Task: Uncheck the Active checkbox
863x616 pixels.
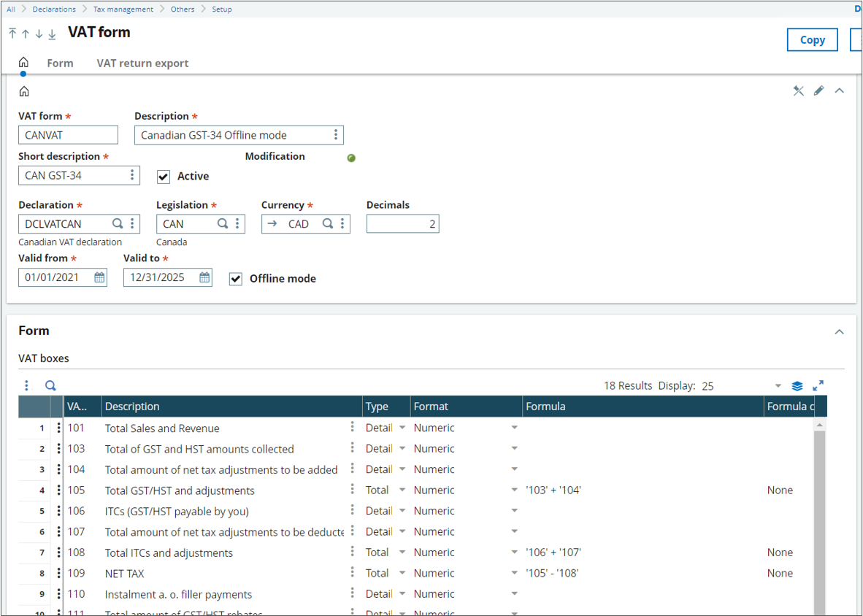Action: coord(164,177)
